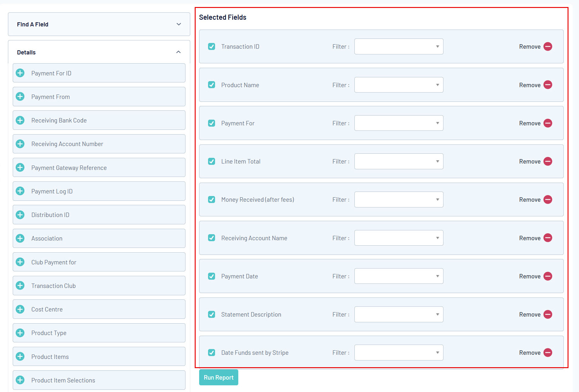Viewport: 579px width, 392px height.
Task: Open the Transaction ID filter dropdown
Action: point(399,46)
